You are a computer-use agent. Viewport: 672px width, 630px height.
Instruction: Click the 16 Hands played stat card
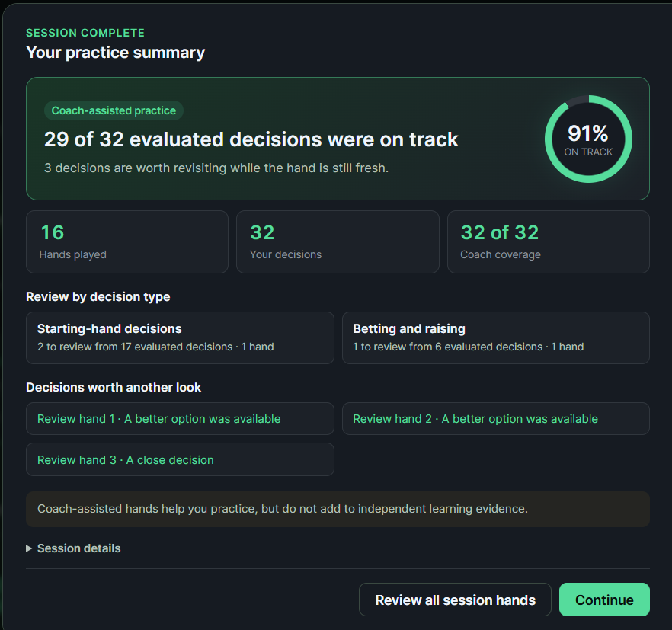point(126,241)
